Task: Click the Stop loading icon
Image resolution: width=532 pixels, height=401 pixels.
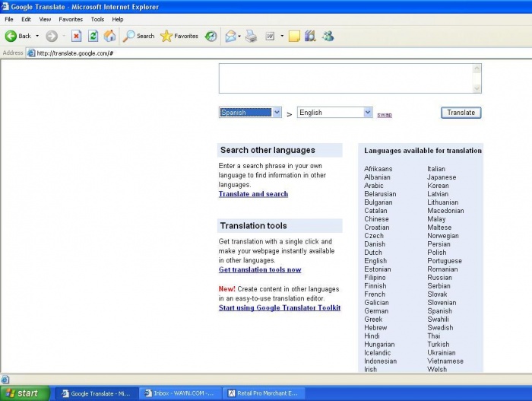Action: [x=76, y=36]
